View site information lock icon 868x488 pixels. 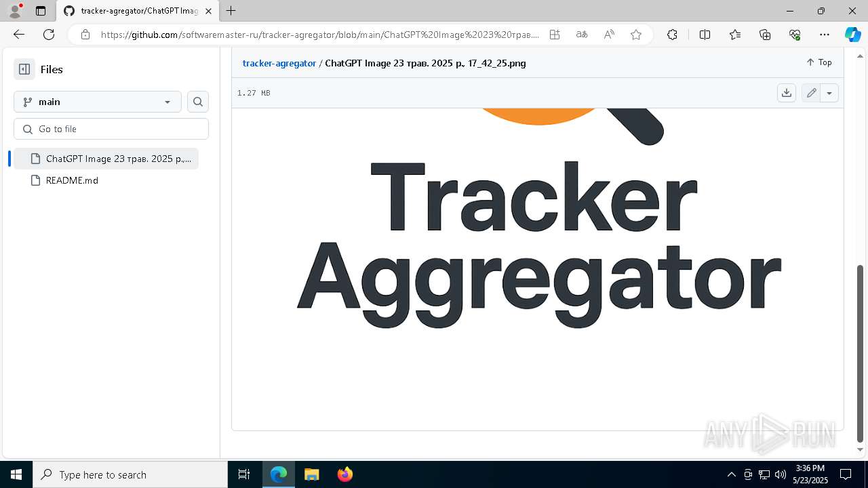point(85,35)
